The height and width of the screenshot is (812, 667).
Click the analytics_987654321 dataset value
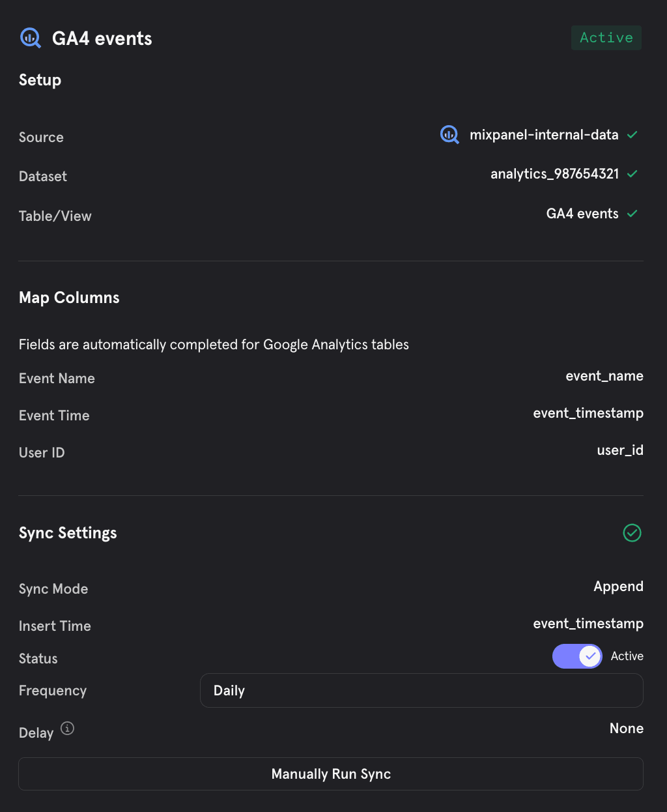click(554, 174)
